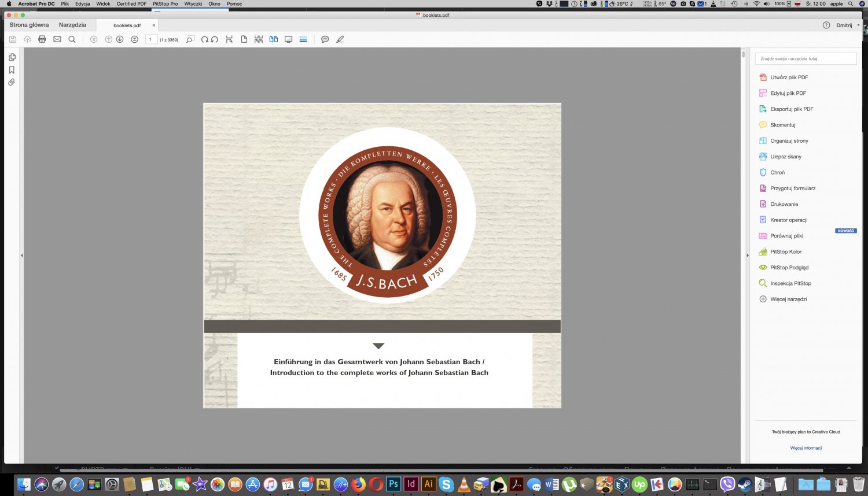Image resolution: width=868 pixels, height=496 pixels.
Task: Switch to the Narzędzia tab
Action: 72,25
